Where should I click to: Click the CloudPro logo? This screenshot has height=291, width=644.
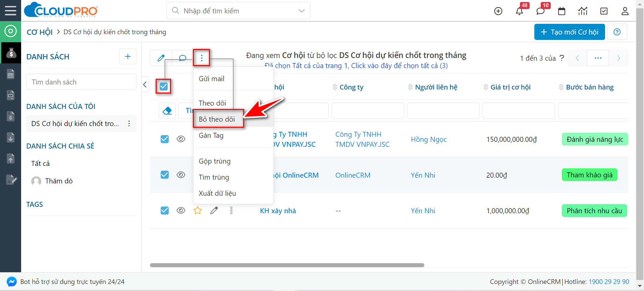[61, 10]
